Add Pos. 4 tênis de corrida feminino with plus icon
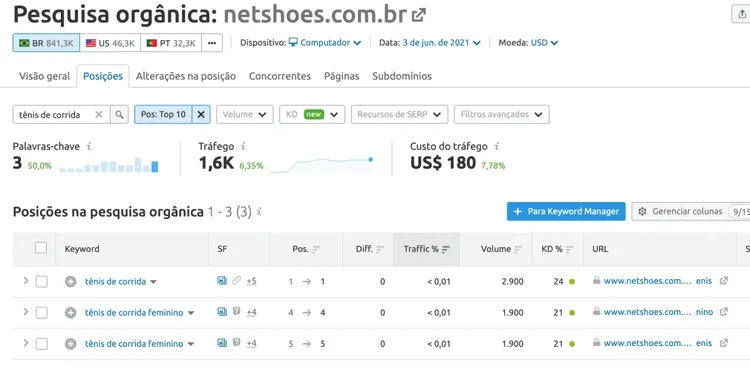Screen dimensions: 750x375 point(70,313)
